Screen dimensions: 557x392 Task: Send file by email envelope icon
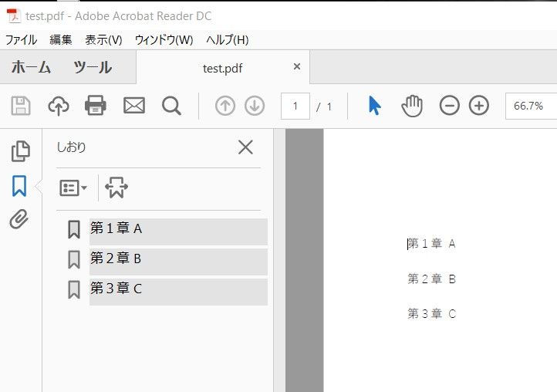pos(134,106)
